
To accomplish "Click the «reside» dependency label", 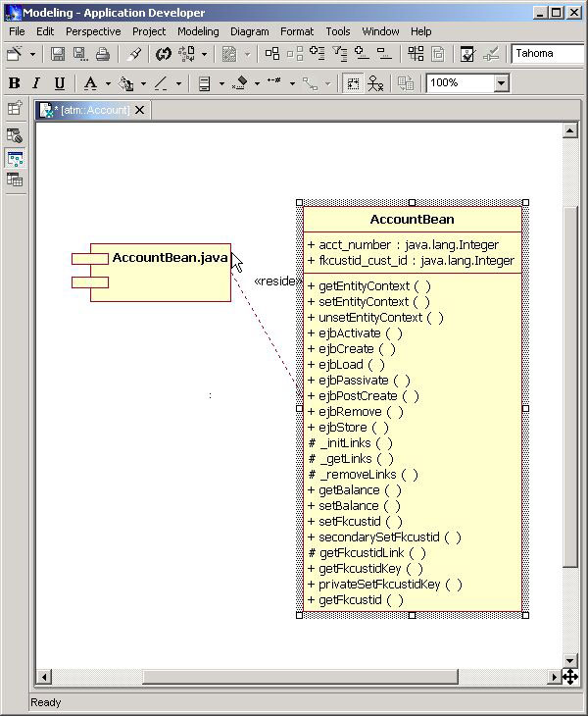I will click(277, 281).
